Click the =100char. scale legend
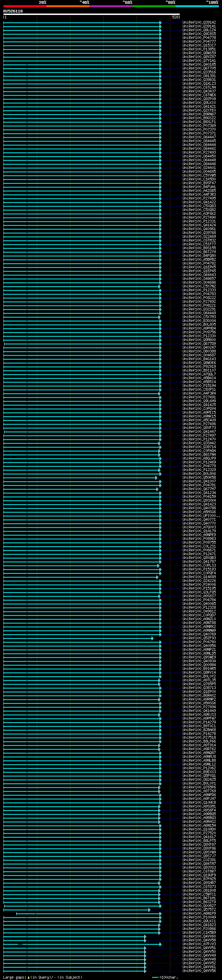 point(165,977)
